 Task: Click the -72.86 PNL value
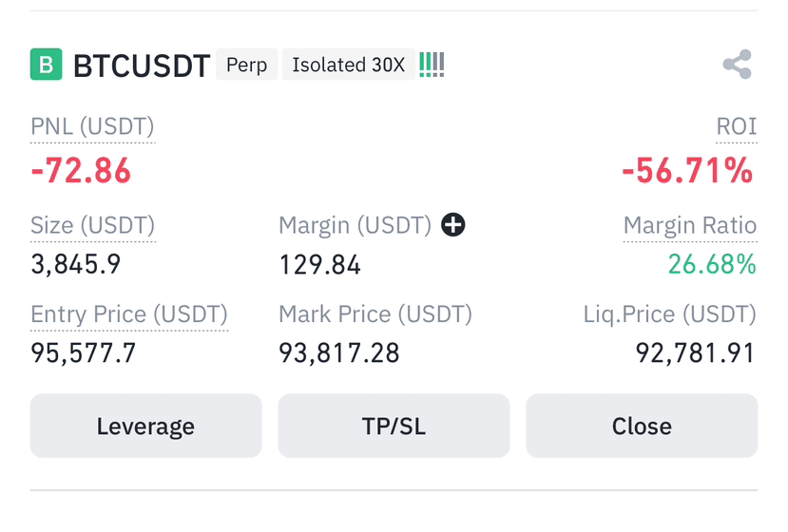point(81,170)
